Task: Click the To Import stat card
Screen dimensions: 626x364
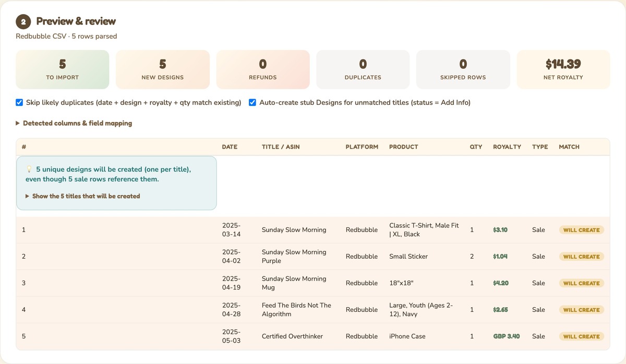Action: click(63, 69)
